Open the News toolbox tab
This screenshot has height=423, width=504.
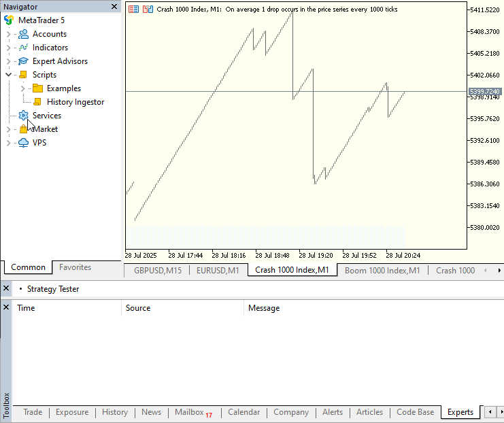[151, 412]
